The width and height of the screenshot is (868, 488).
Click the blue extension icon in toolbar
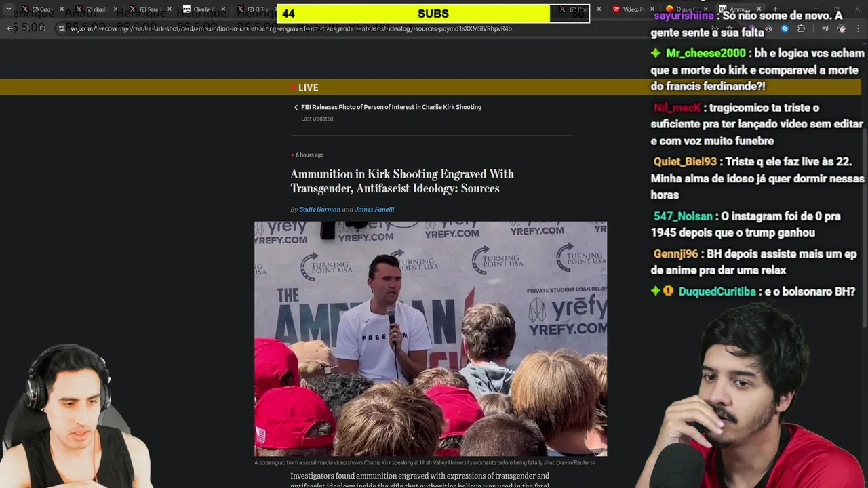[x=785, y=28]
